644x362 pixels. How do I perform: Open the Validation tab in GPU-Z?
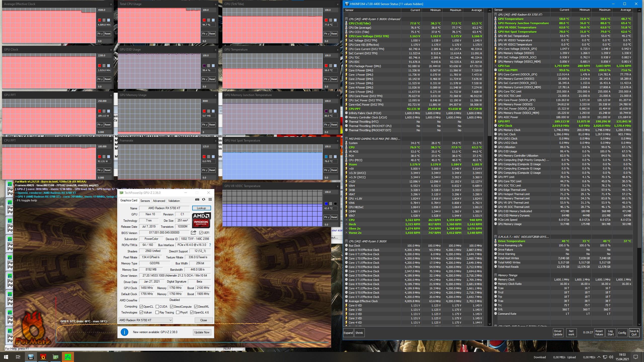(x=174, y=201)
